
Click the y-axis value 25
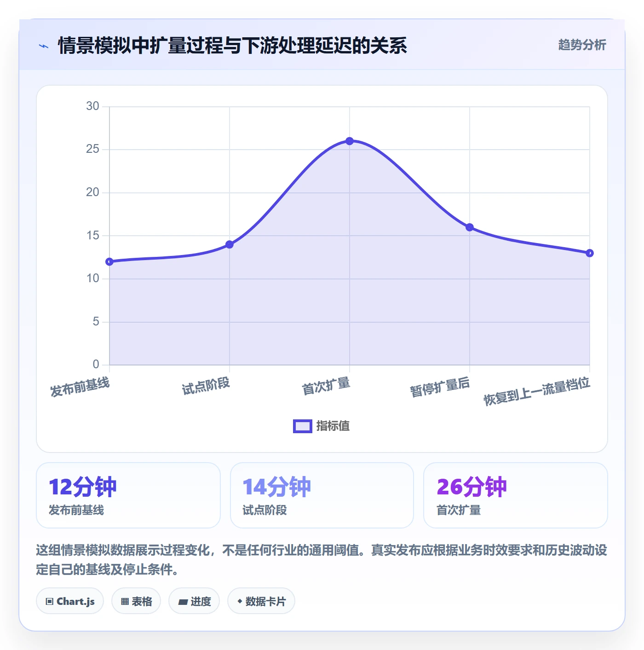[92, 149]
